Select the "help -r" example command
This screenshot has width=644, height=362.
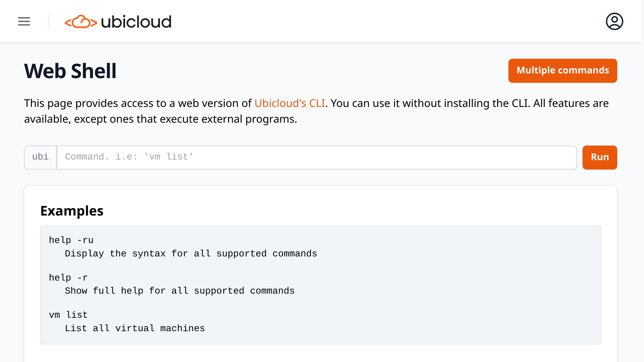pyautogui.click(x=68, y=278)
